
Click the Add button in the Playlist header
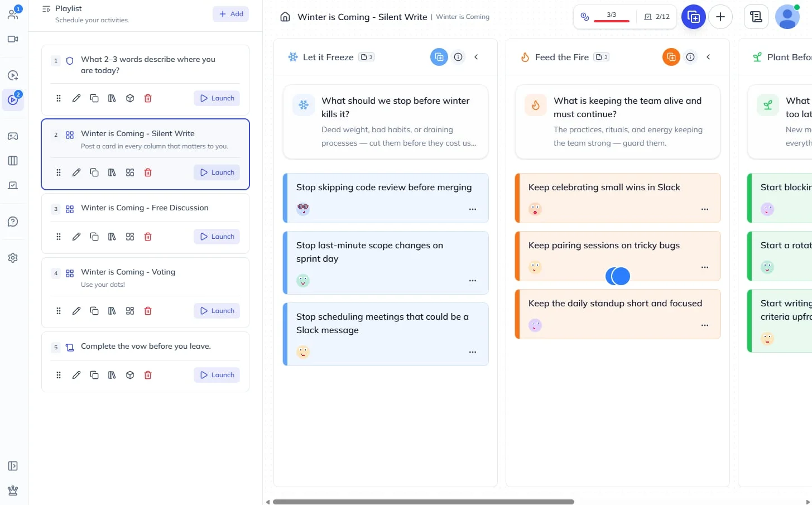coord(230,14)
